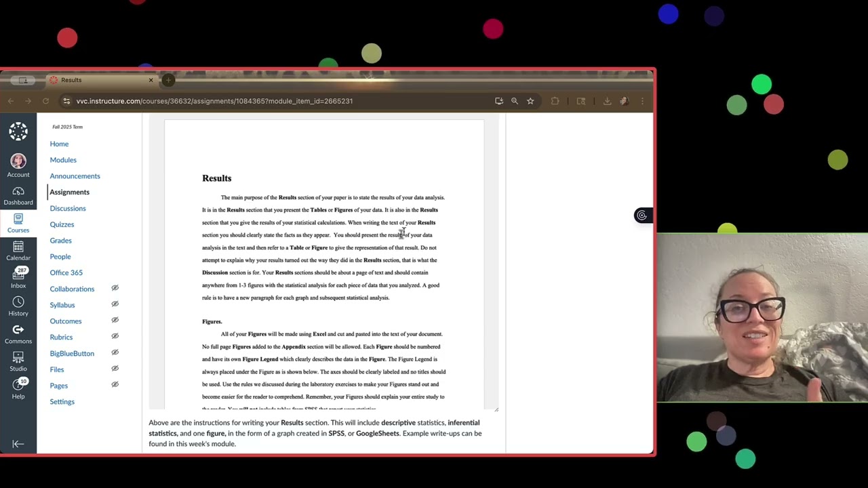
Task: Click hidden-eye icon next to Syllabus
Action: click(115, 304)
